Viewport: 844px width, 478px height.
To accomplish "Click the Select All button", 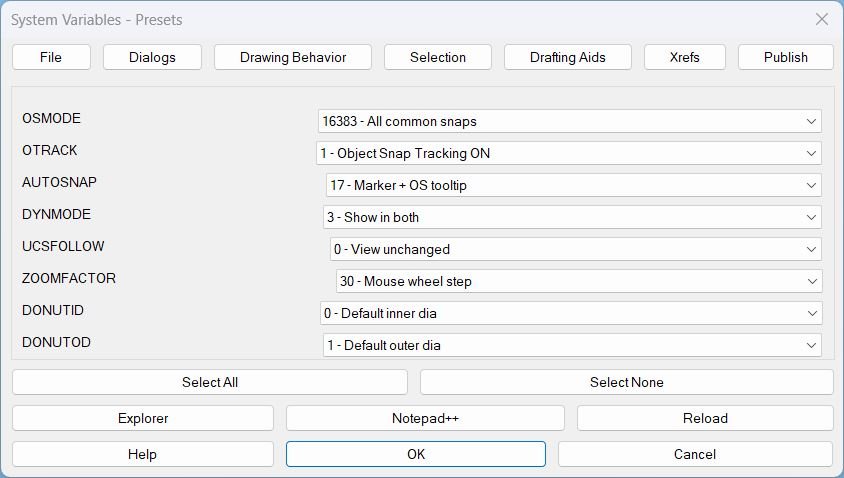I will pos(210,382).
